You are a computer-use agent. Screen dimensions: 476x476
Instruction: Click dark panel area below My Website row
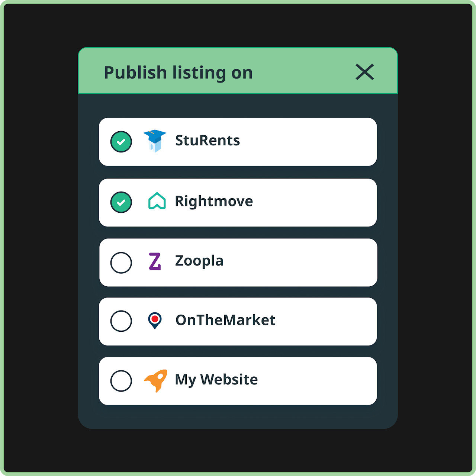(x=238, y=416)
